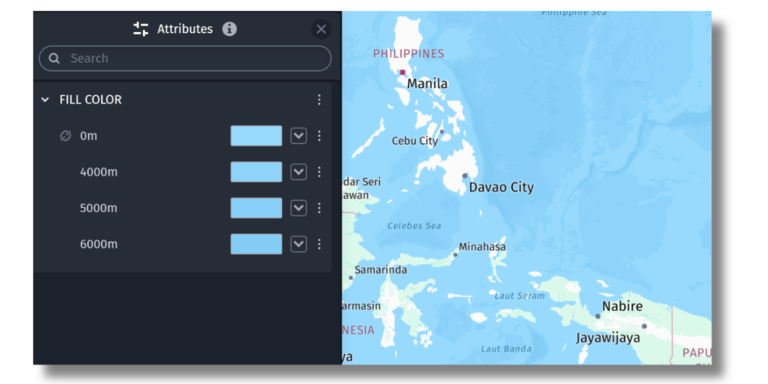Click the Manila map label
This screenshot has height=384, width=768.
(427, 84)
